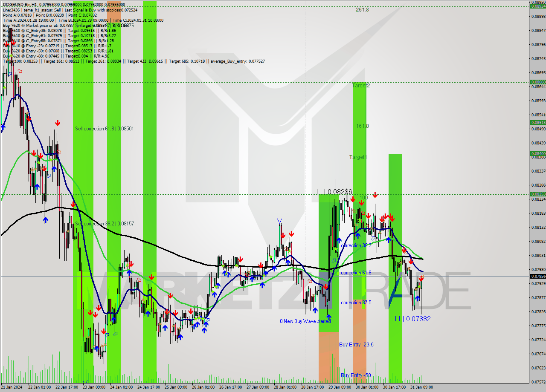This screenshot has width=546, height=392.
Task: Click the 0.08593 price axis value
Action: pos(538,101)
